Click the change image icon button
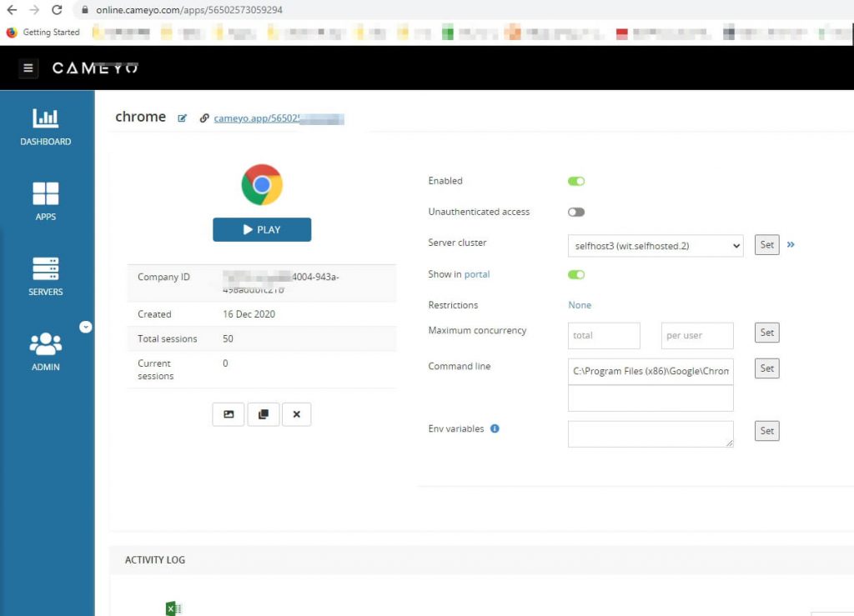 point(229,414)
